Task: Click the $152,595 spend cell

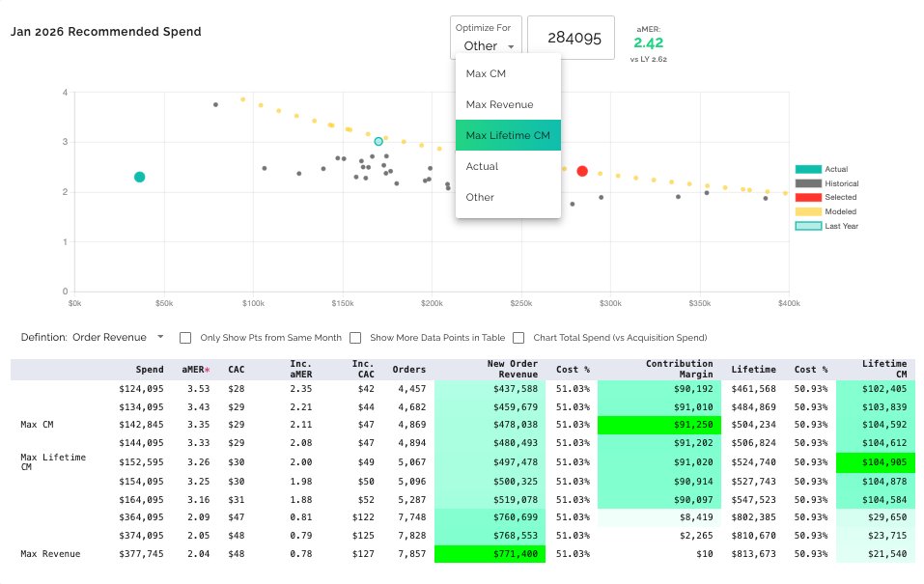Action: [x=141, y=462]
